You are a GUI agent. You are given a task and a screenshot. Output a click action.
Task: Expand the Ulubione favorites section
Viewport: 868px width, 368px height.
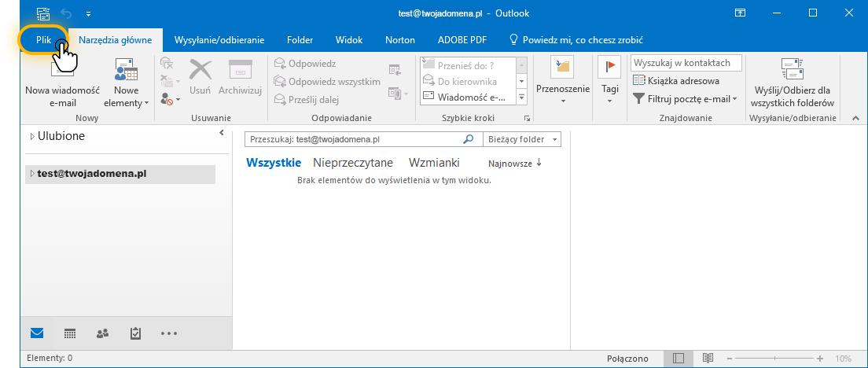(32, 137)
